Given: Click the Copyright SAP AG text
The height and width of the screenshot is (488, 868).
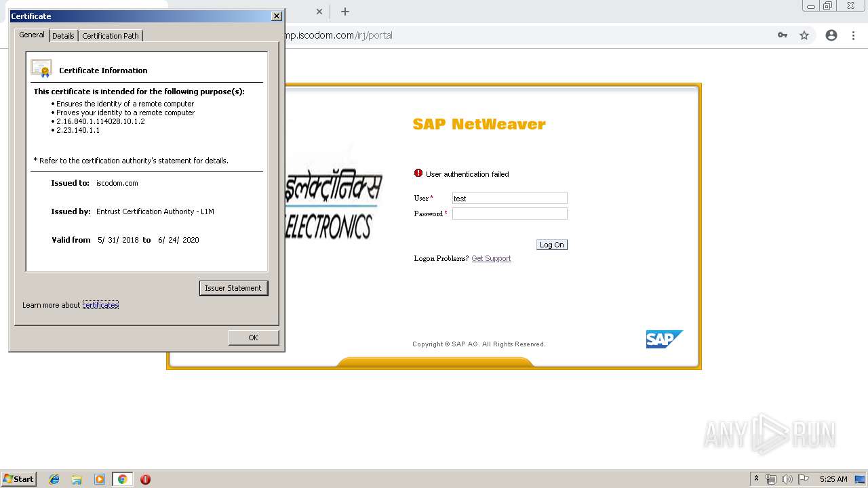Looking at the screenshot, I should 479,344.
